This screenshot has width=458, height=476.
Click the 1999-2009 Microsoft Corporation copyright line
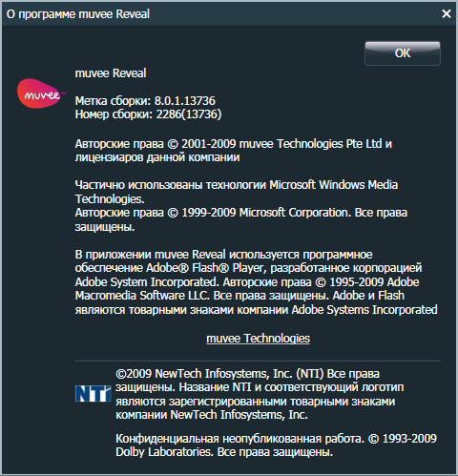pyautogui.click(x=241, y=213)
